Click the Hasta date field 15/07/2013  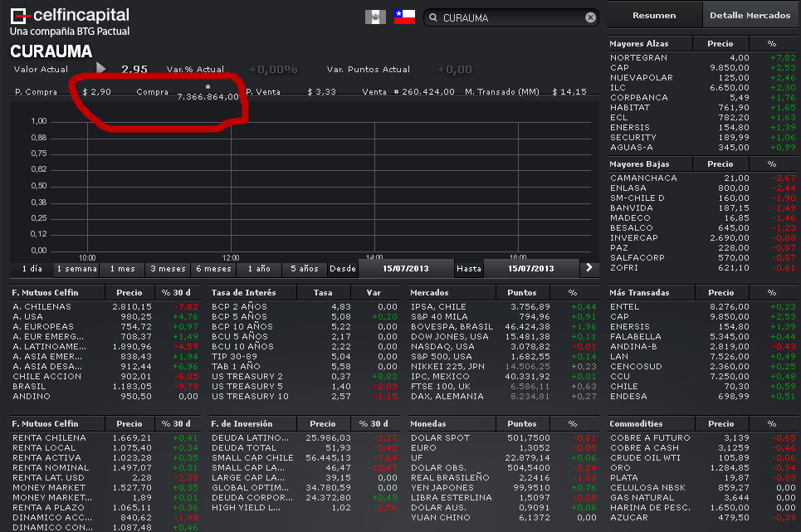[x=530, y=269]
